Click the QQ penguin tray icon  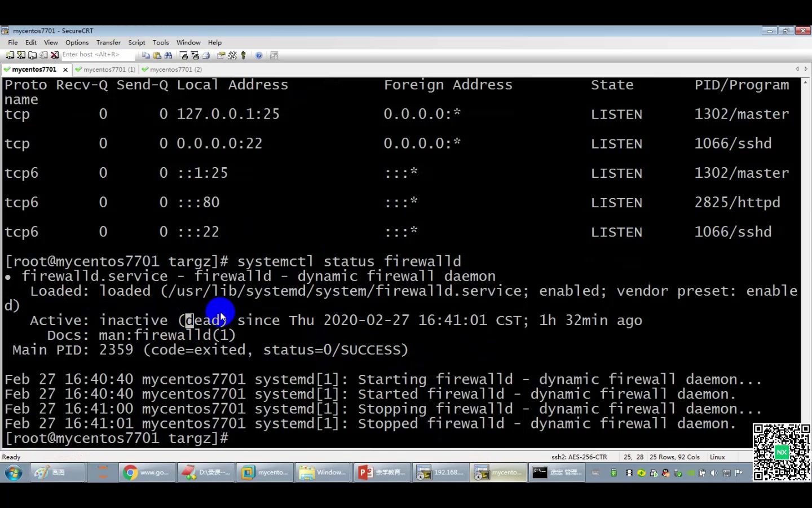666,473
